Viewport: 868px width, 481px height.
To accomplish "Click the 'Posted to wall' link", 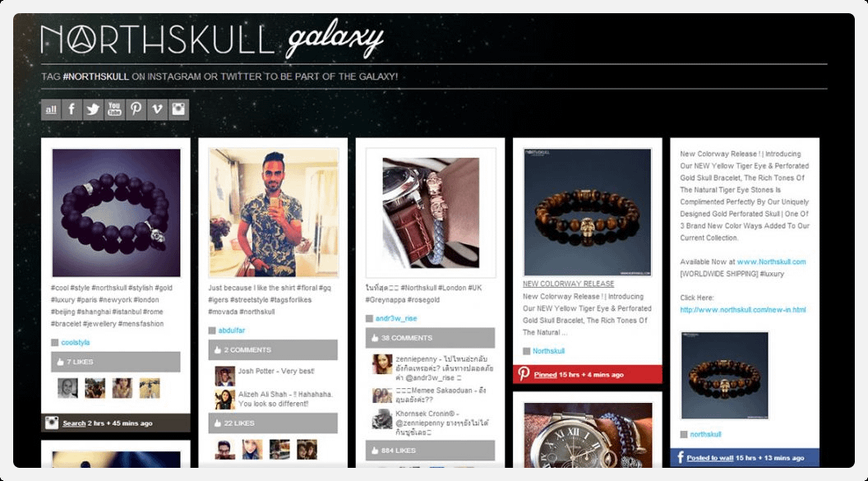I will tap(709, 458).
